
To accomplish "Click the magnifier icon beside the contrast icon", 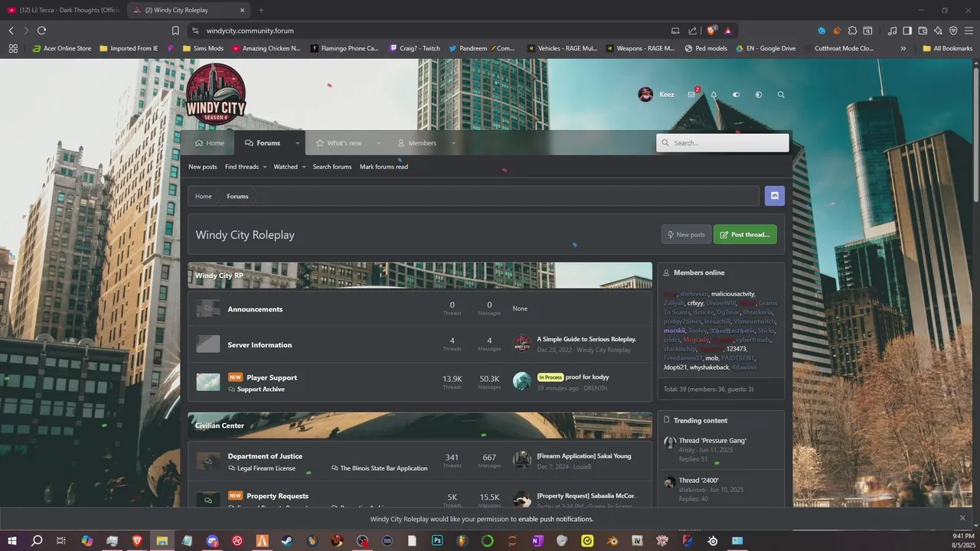I will coord(781,95).
